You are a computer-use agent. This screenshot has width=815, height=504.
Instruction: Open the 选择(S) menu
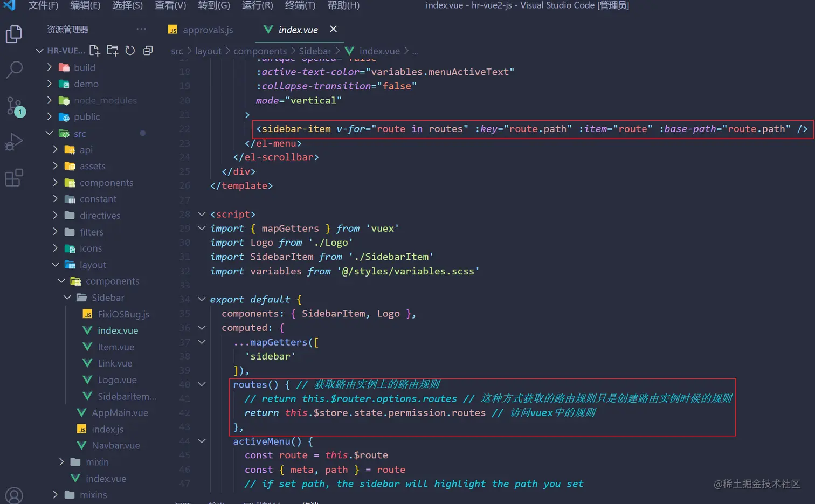(x=127, y=5)
